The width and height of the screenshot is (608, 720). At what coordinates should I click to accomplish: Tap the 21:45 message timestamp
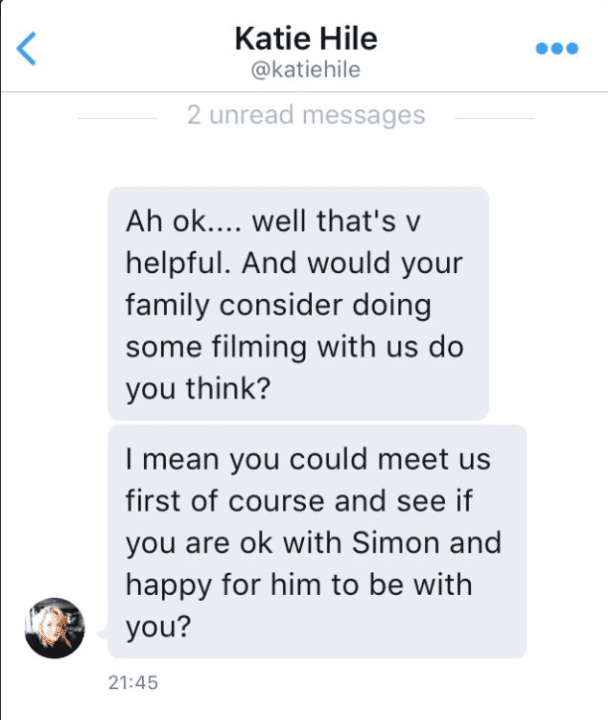133,682
